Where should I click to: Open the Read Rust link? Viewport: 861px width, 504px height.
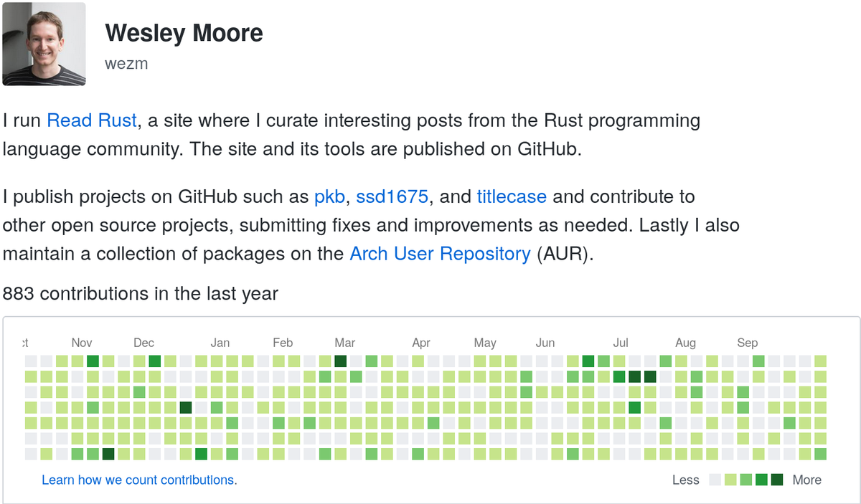91,120
